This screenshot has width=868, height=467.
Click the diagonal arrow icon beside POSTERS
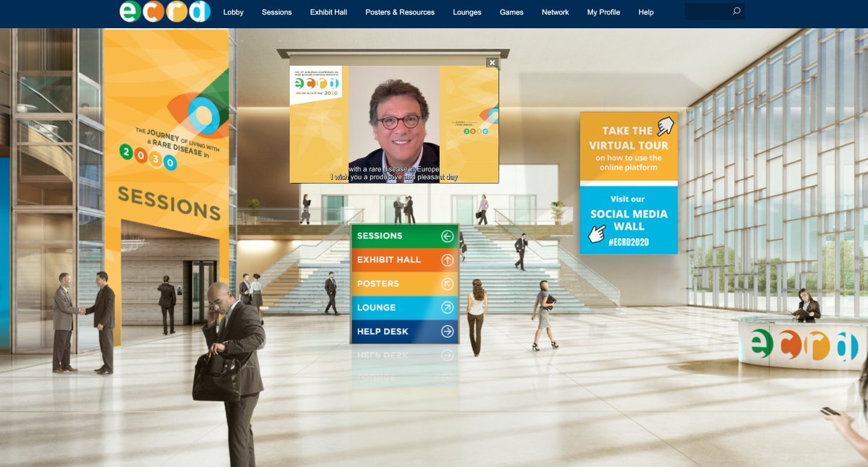pos(447,284)
